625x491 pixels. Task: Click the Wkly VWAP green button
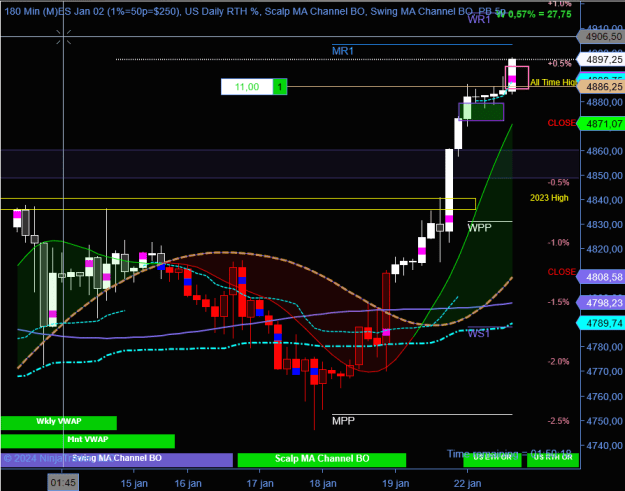coord(59,423)
